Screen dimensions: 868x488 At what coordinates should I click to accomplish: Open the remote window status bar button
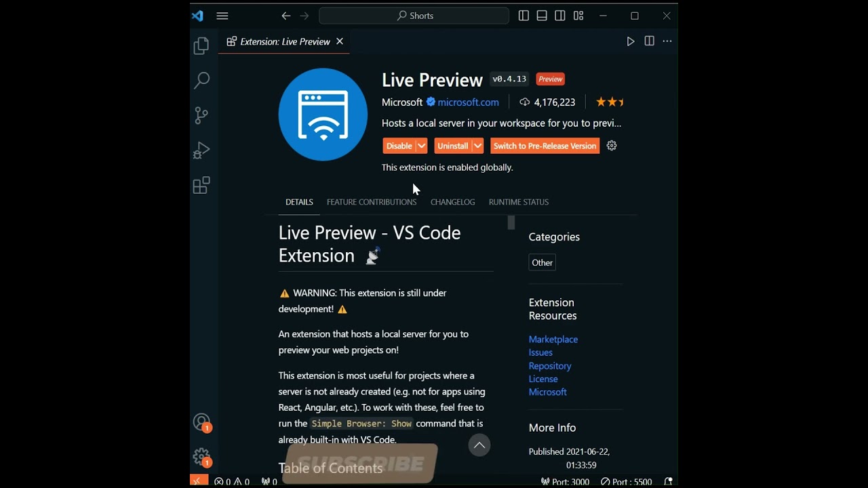pos(197,481)
